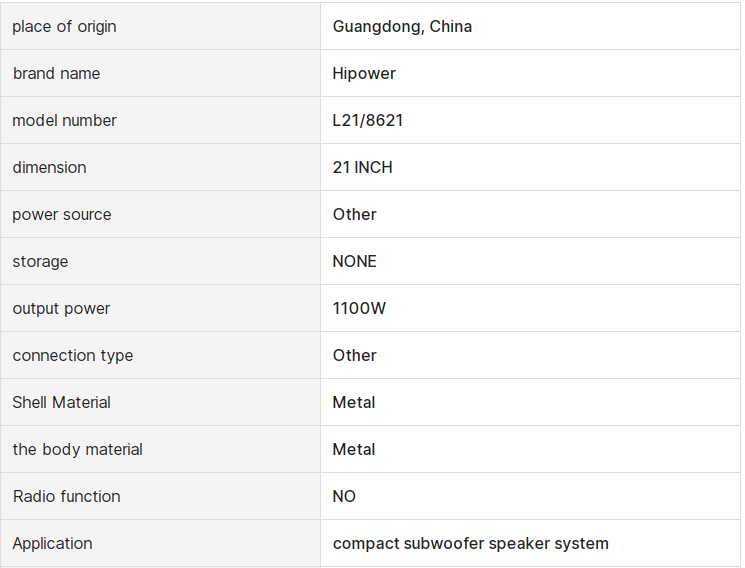
Task: Click the 'connection type' label
Action: coord(72,355)
